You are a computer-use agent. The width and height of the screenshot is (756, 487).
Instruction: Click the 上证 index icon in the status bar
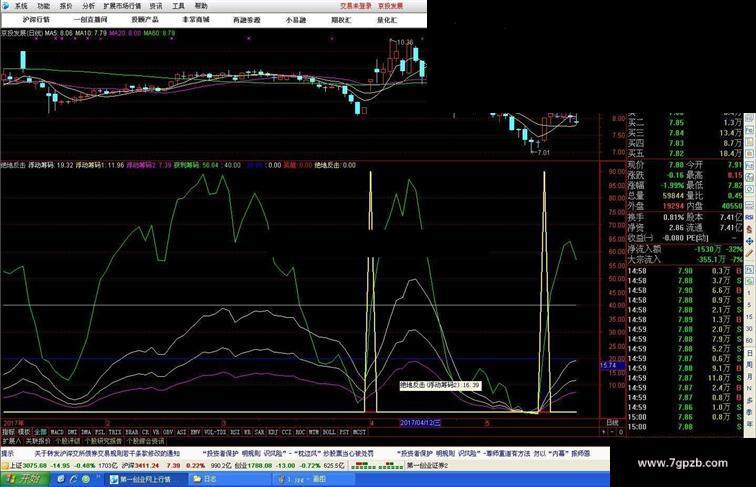pos(5,466)
